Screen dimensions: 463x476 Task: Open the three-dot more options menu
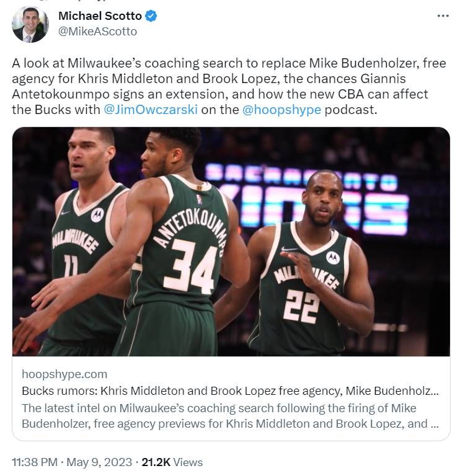(x=443, y=15)
